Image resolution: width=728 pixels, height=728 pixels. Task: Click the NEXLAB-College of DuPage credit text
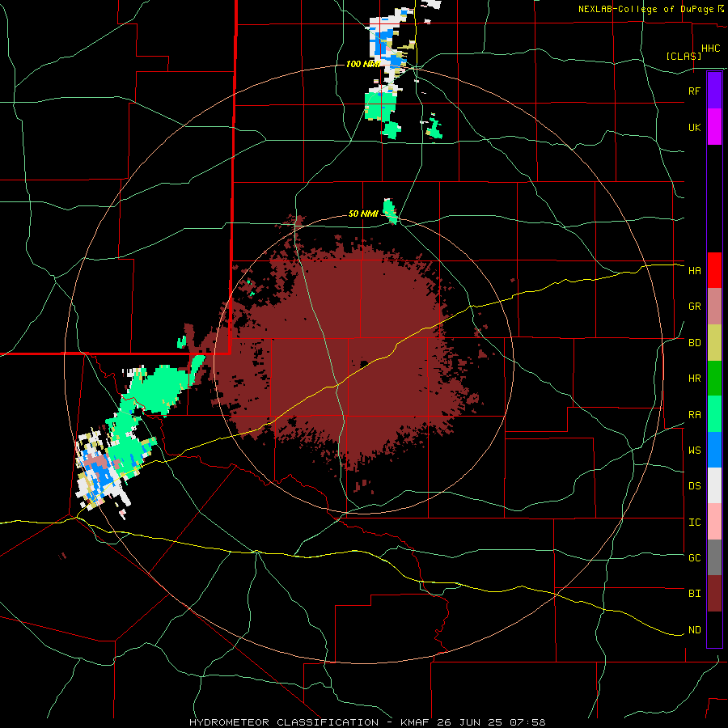pos(648,9)
